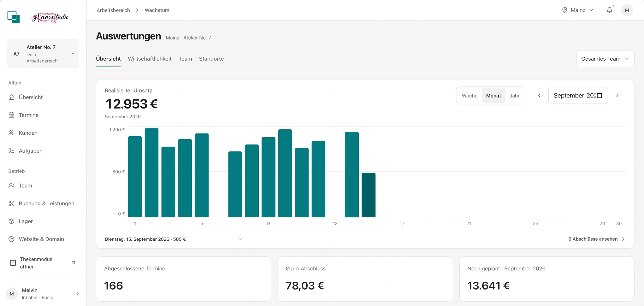Switch to the Standorte tab
The height and width of the screenshot is (306, 644).
tap(211, 59)
